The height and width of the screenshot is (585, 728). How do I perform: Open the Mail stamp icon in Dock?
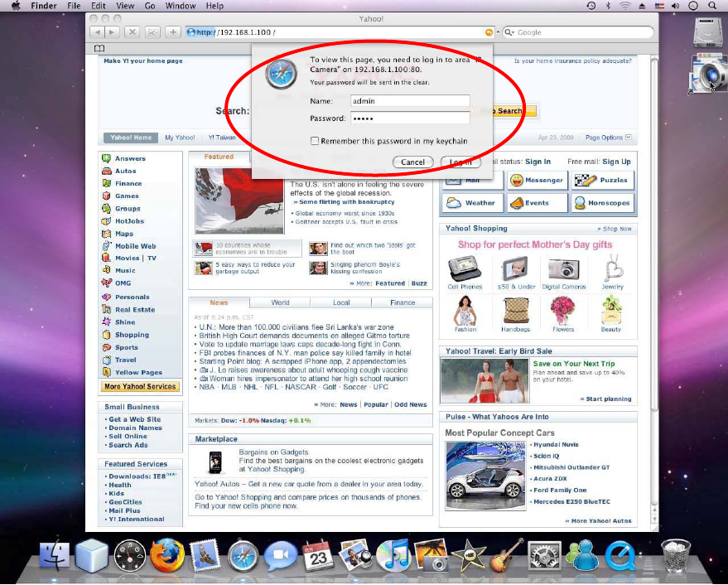[205, 555]
